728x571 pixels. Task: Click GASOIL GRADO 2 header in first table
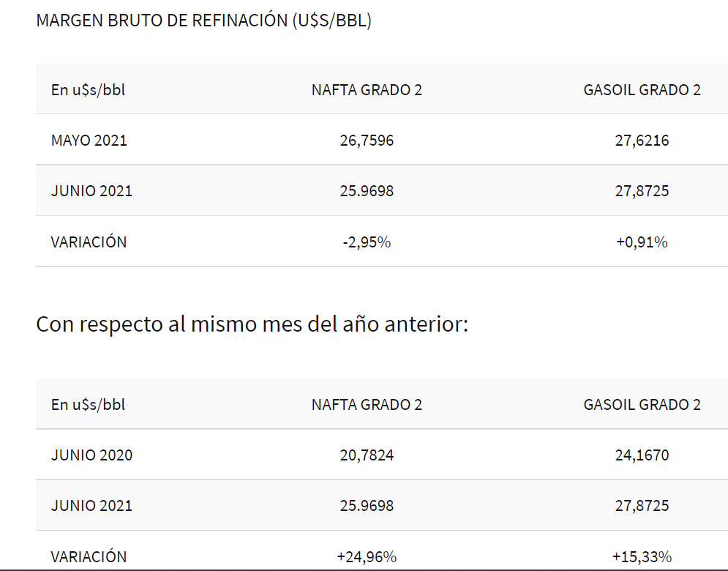click(642, 90)
